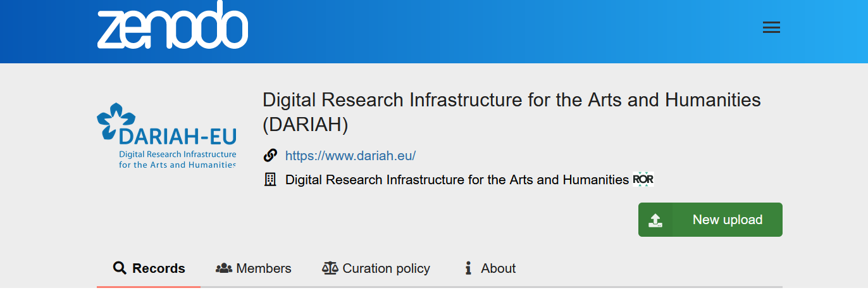The image size is (868, 295).
Task: Open the hamburger navigation menu
Action: point(771,27)
